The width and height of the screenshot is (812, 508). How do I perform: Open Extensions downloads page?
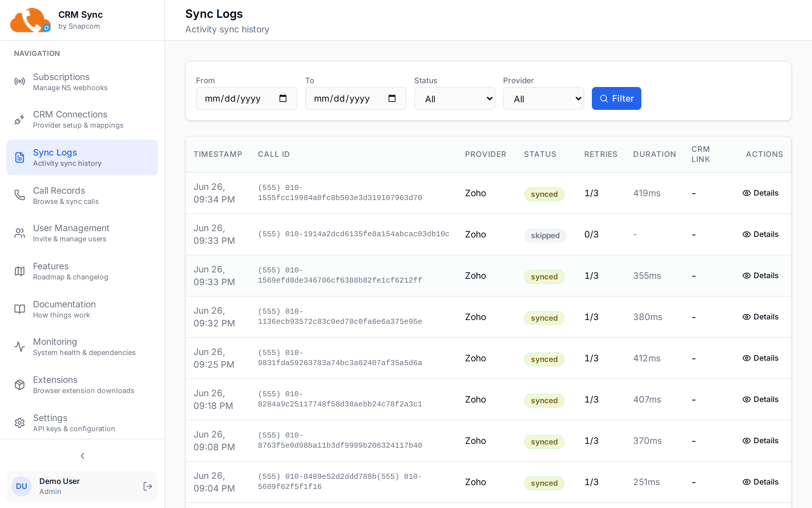click(x=82, y=385)
